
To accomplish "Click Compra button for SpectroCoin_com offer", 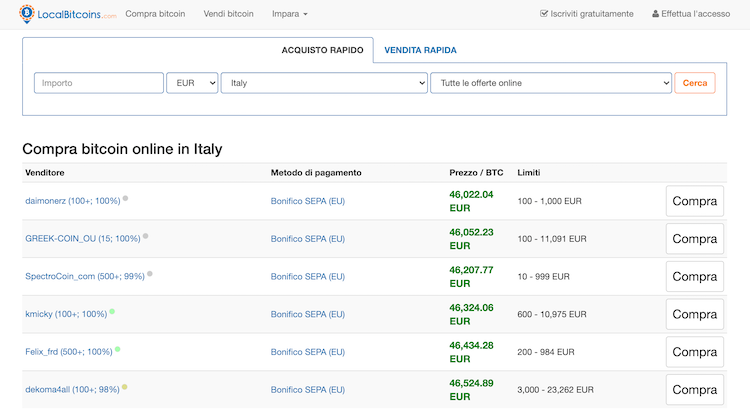I will tap(695, 277).
